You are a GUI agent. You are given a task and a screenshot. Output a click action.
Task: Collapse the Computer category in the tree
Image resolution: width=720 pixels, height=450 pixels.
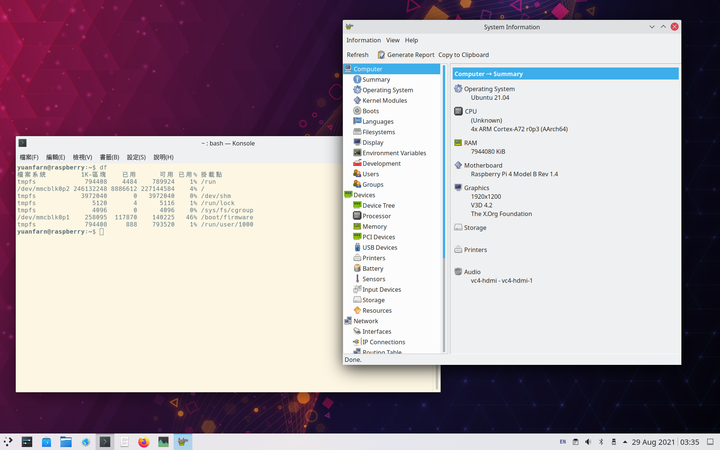[x=367, y=69]
